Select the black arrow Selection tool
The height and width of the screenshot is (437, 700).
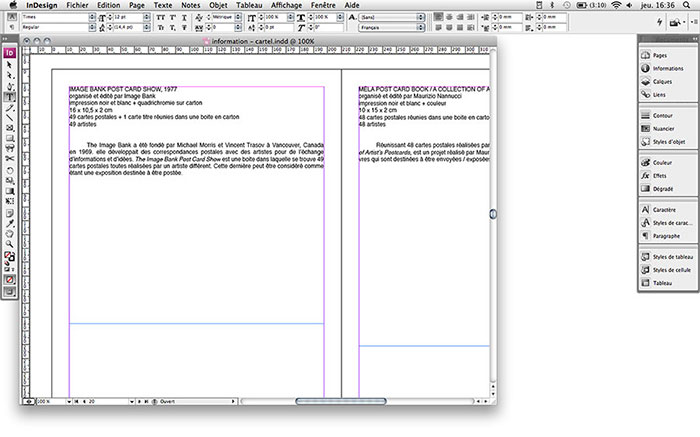pos(9,64)
